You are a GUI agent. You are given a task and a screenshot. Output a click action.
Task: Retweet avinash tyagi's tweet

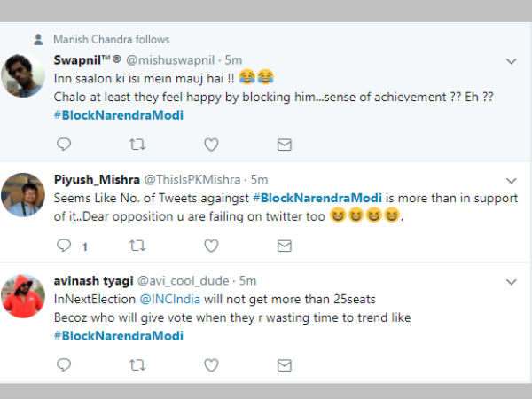click(x=137, y=364)
